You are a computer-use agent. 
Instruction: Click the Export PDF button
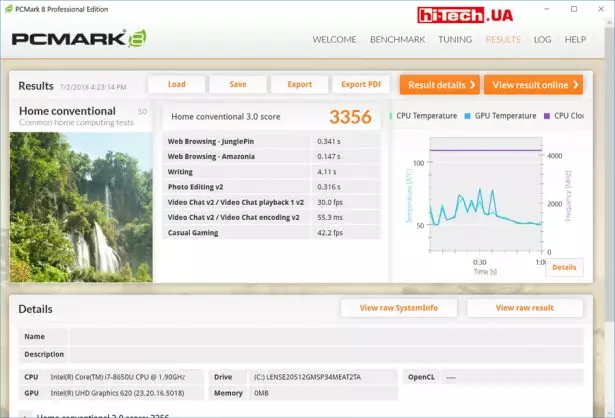coord(361,85)
